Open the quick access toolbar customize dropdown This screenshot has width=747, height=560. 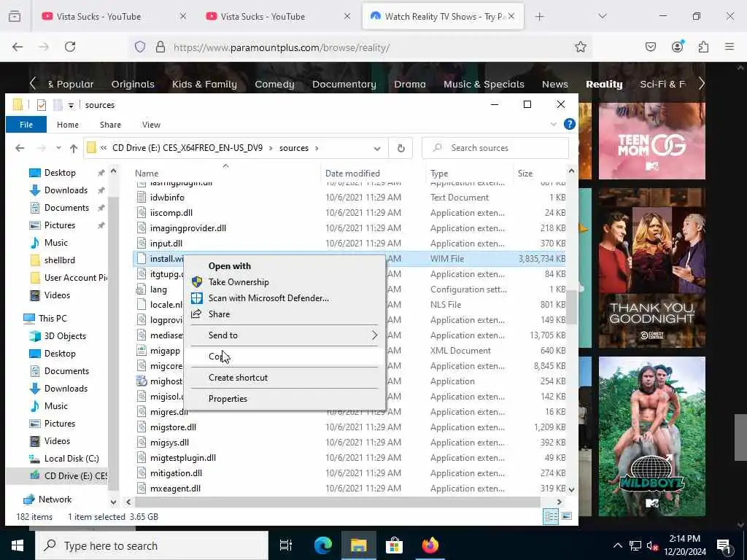click(x=71, y=105)
